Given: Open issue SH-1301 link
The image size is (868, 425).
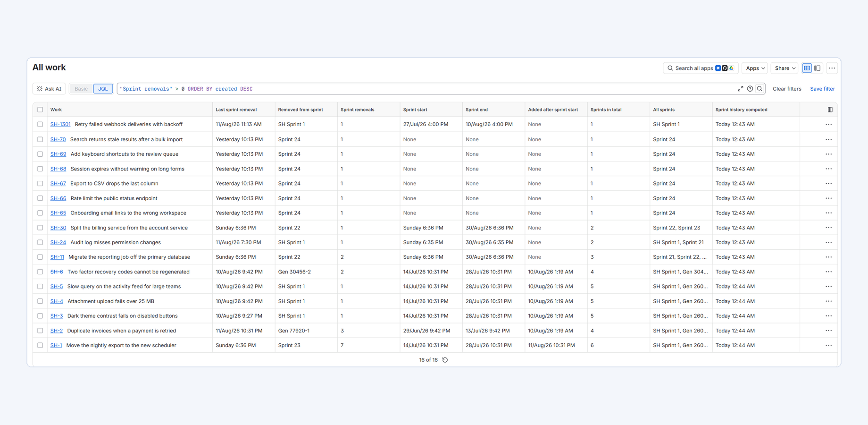Looking at the screenshot, I should pos(60,124).
